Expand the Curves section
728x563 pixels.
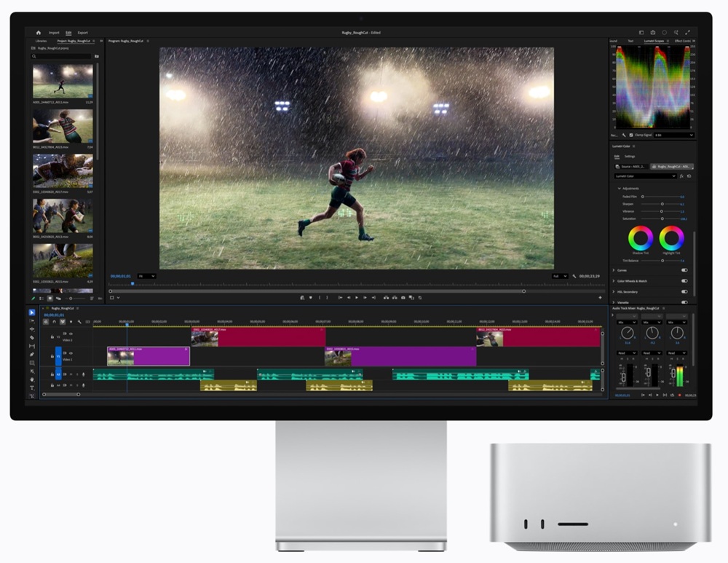click(x=614, y=270)
